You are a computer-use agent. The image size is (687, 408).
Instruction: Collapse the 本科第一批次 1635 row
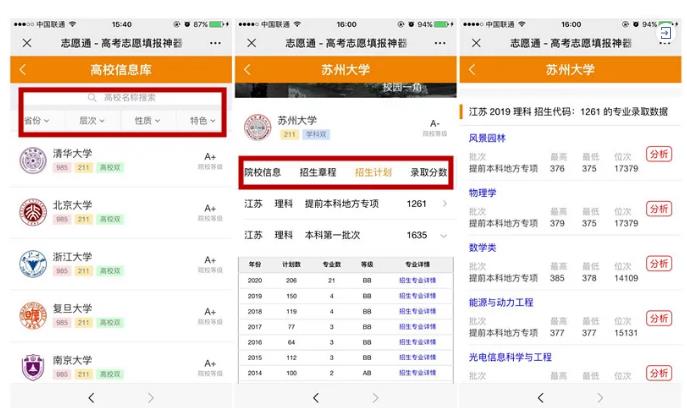[444, 236]
